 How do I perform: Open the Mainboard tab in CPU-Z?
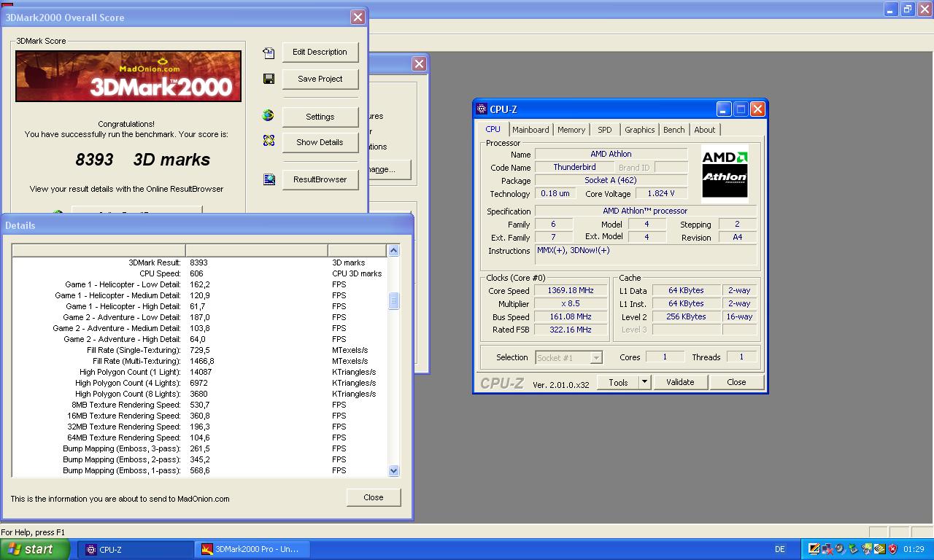click(530, 130)
